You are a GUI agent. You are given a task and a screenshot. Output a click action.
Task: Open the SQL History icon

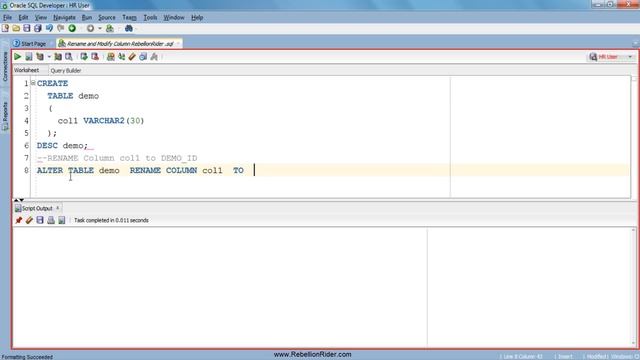pos(143,57)
